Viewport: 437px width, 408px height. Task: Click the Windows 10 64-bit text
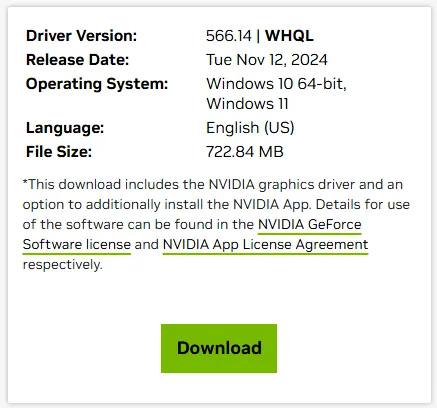click(276, 84)
